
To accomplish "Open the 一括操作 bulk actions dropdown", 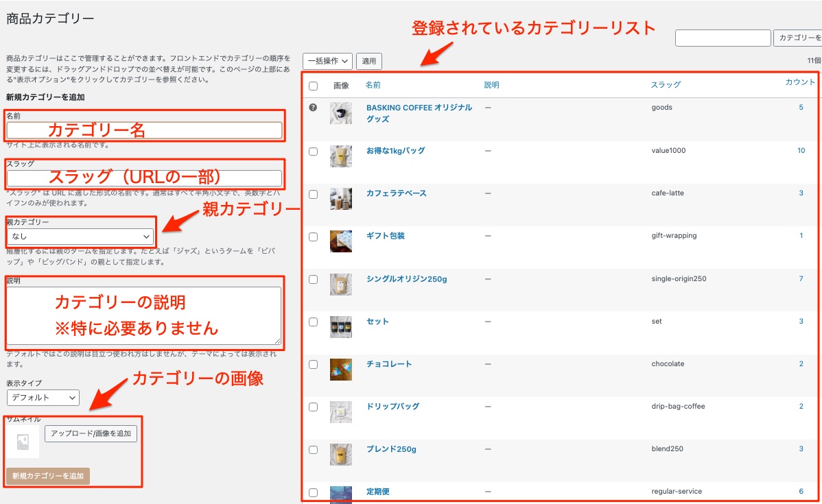I will point(327,61).
